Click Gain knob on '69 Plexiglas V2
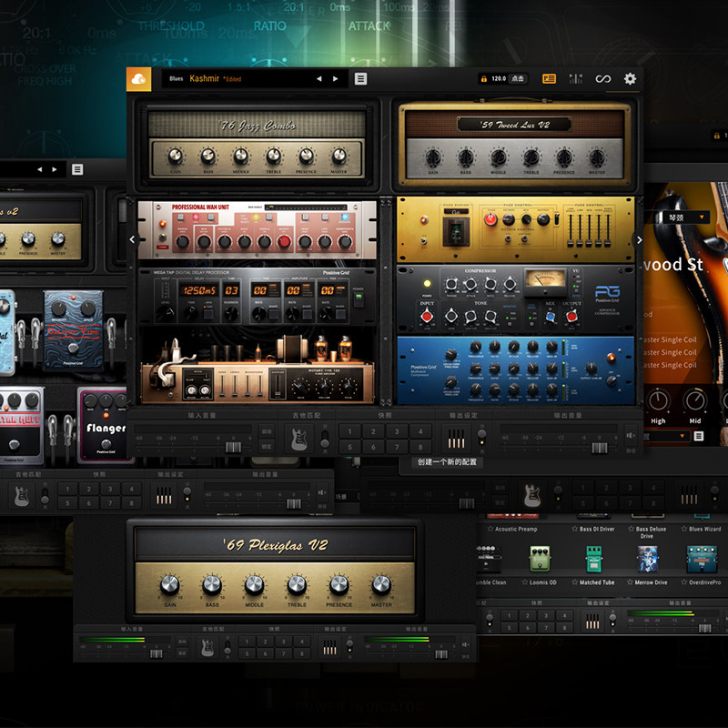Viewport: 728px width, 728px height. click(169, 585)
